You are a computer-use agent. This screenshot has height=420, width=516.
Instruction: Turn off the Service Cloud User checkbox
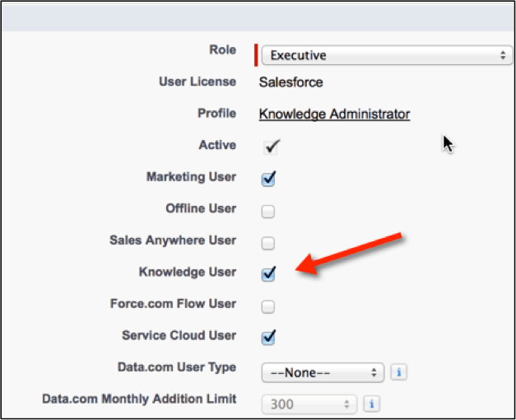(x=268, y=338)
